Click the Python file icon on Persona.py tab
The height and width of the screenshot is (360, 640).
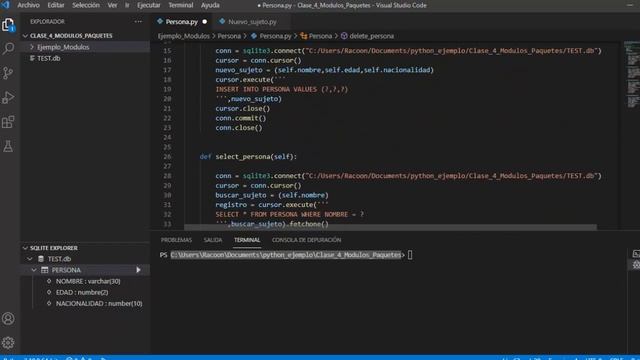click(x=160, y=21)
